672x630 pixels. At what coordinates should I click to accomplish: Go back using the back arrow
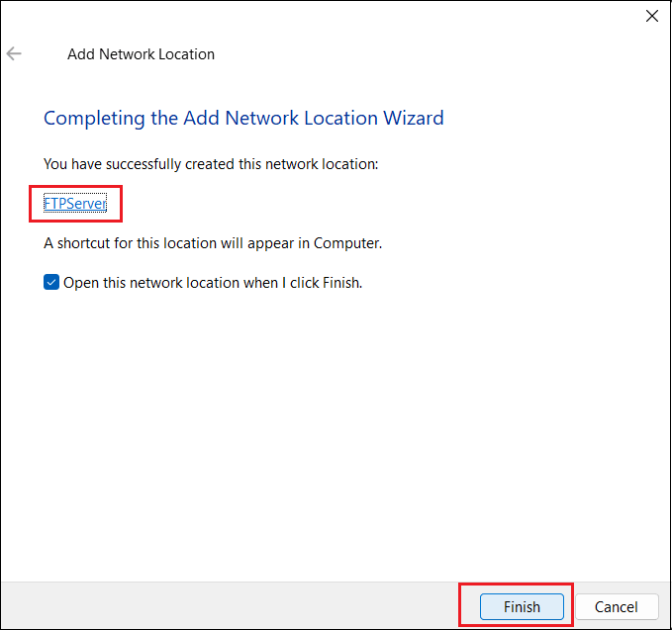[14, 53]
